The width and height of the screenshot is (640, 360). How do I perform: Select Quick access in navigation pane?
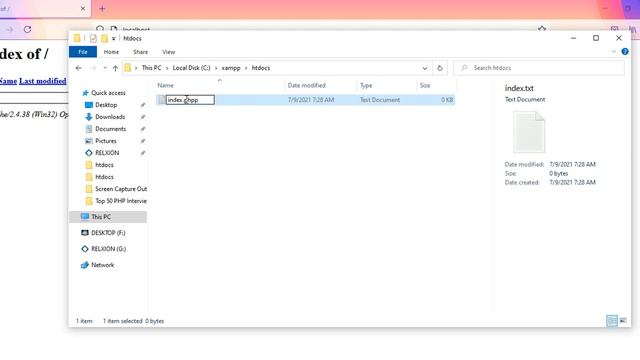[x=108, y=93]
